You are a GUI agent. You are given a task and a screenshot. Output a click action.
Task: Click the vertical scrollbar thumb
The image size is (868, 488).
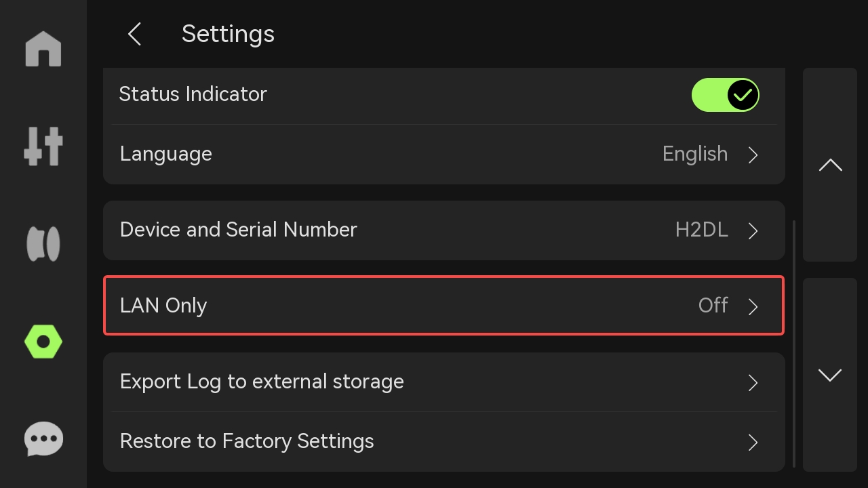794,343
